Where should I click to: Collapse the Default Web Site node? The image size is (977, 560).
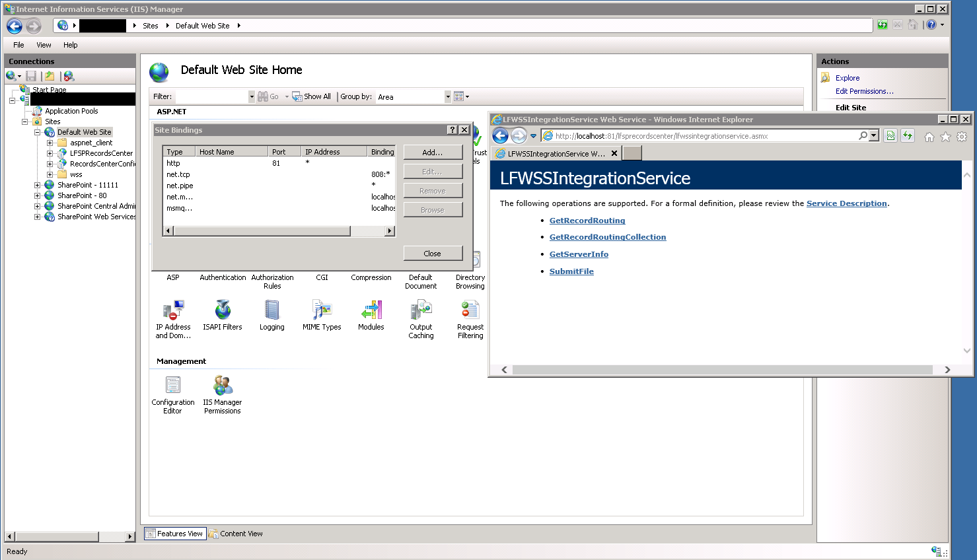point(37,132)
